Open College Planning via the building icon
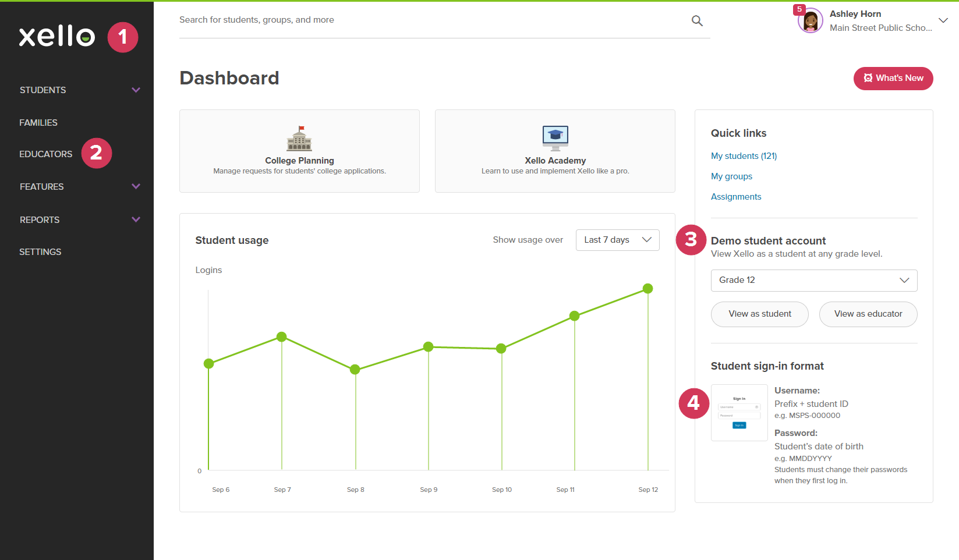Screen dimensions: 959x560 click(299, 139)
